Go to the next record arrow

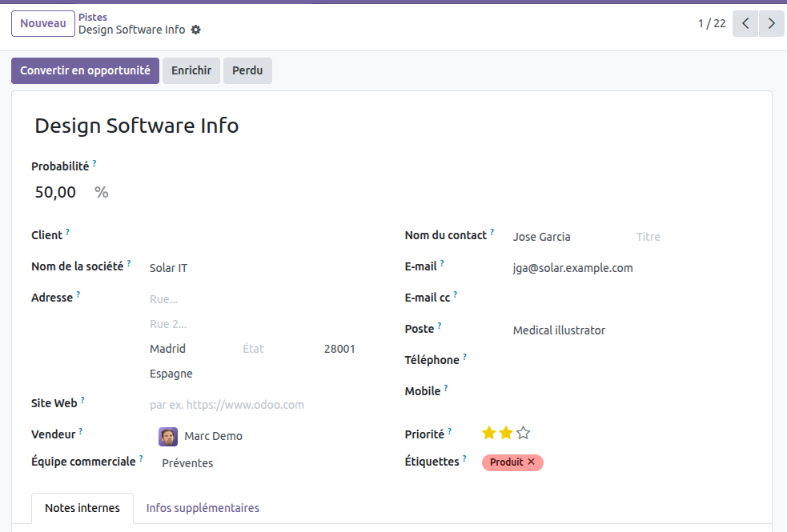click(772, 23)
